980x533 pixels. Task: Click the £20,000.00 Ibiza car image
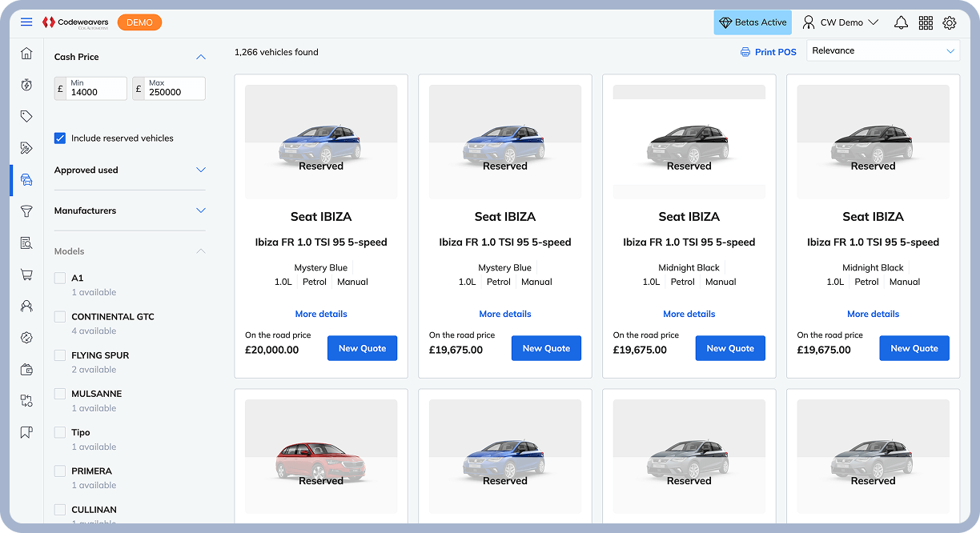click(321, 142)
